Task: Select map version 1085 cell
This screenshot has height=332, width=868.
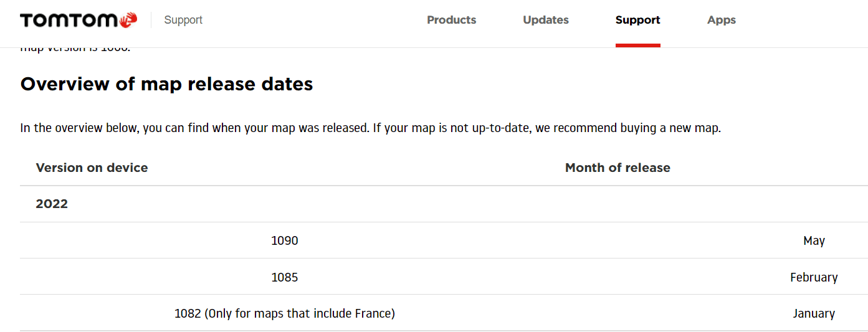Action: tap(285, 277)
